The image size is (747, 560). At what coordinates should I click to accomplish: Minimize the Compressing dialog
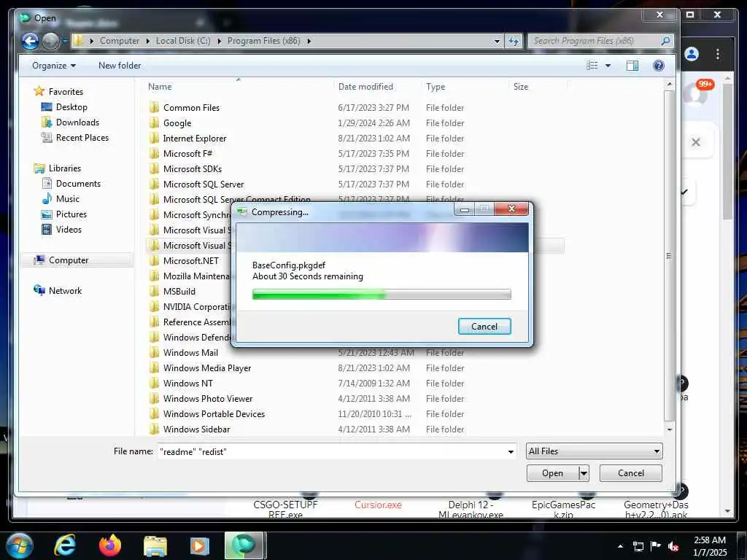click(465, 209)
